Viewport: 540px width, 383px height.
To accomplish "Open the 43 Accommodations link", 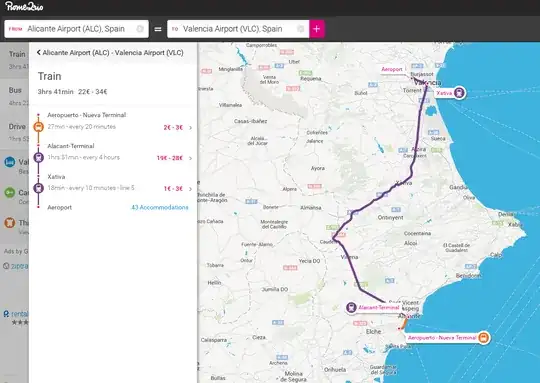I will tap(160, 207).
